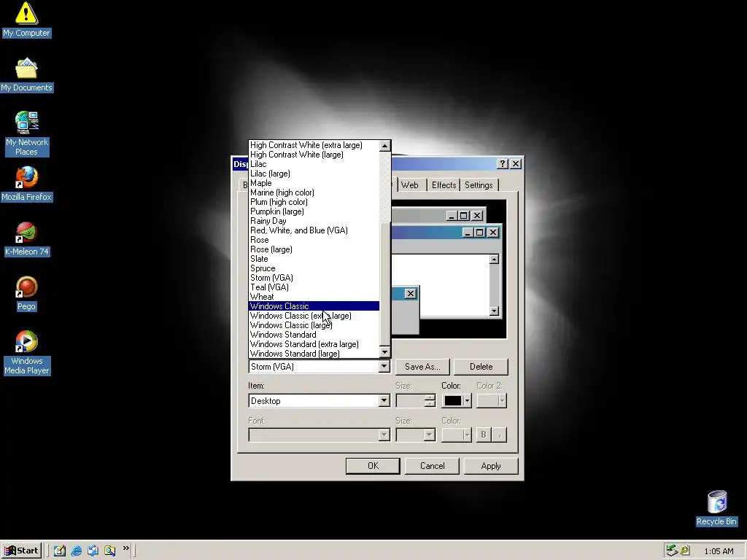Choose High Contrast White (extra large) scheme

pyautogui.click(x=314, y=145)
